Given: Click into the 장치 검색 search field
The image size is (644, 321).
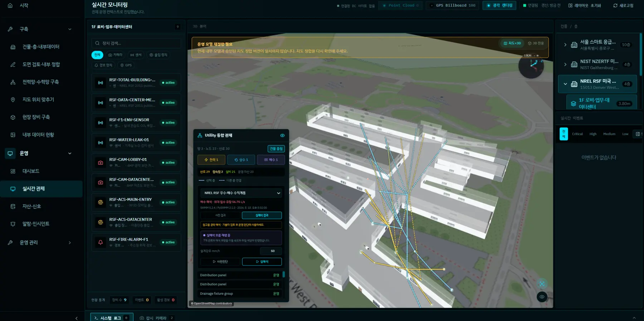Looking at the screenshot, I should [136, 43].
